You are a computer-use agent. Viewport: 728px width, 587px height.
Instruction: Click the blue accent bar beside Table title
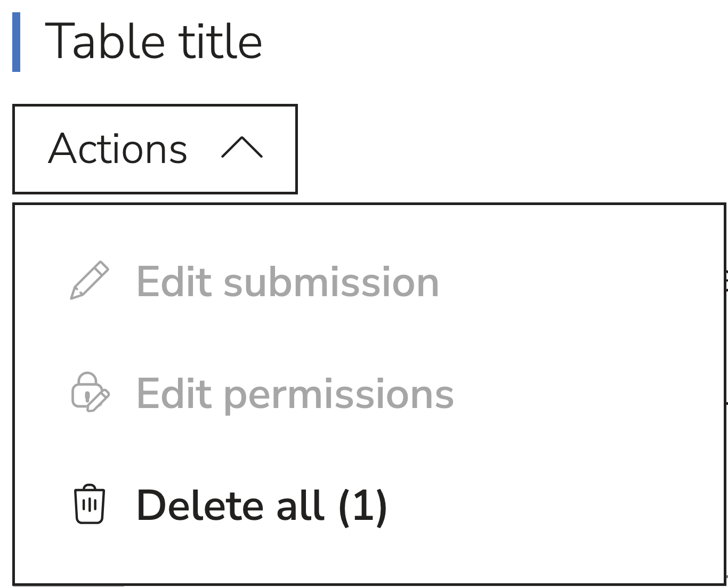tap(17, 42)
